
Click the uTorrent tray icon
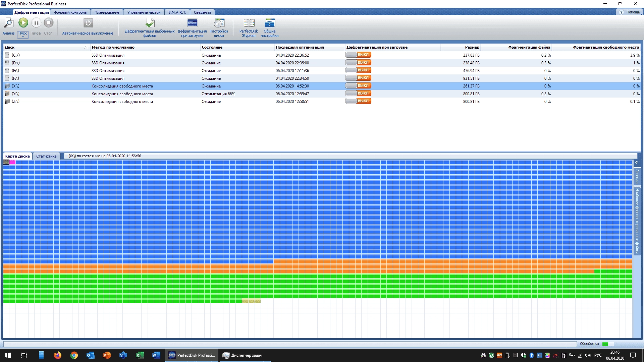coord(491,355)
